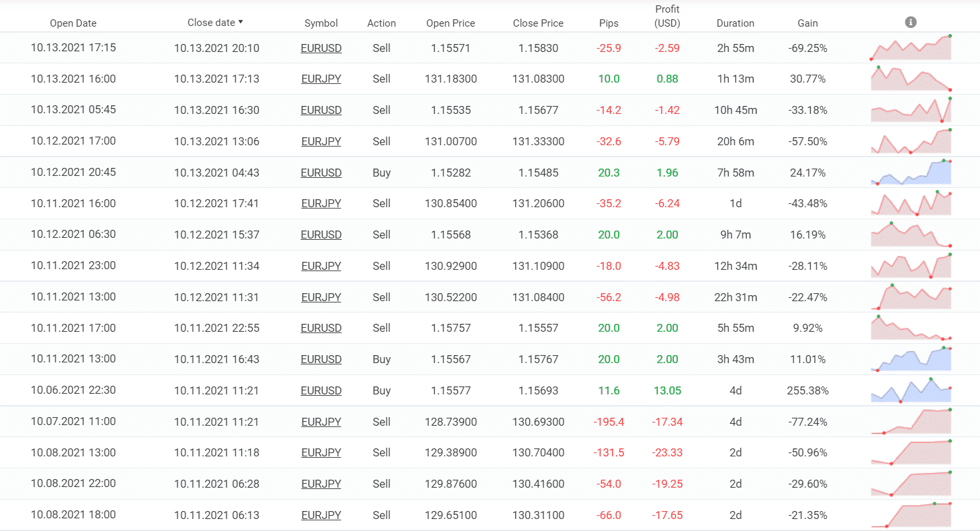980x531 pixels.
Task: Click the sparkline chart for the -28.11% gain row
Action: (x=911, y=266)
